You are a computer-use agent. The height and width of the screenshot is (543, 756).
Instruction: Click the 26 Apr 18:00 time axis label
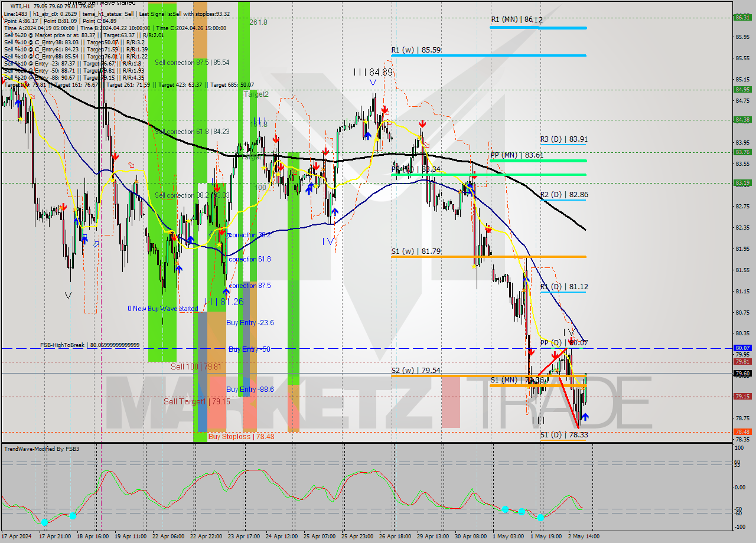(396, 537)
